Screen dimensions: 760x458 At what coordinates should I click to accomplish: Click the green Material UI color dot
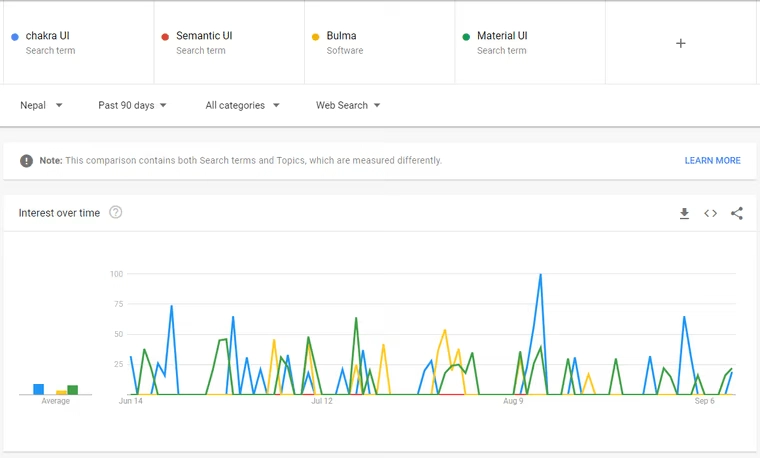click(466, 37)
